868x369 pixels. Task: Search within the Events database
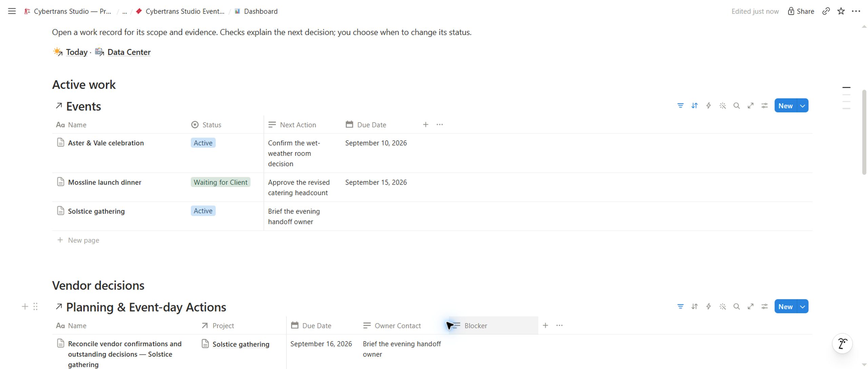[736, 106]
